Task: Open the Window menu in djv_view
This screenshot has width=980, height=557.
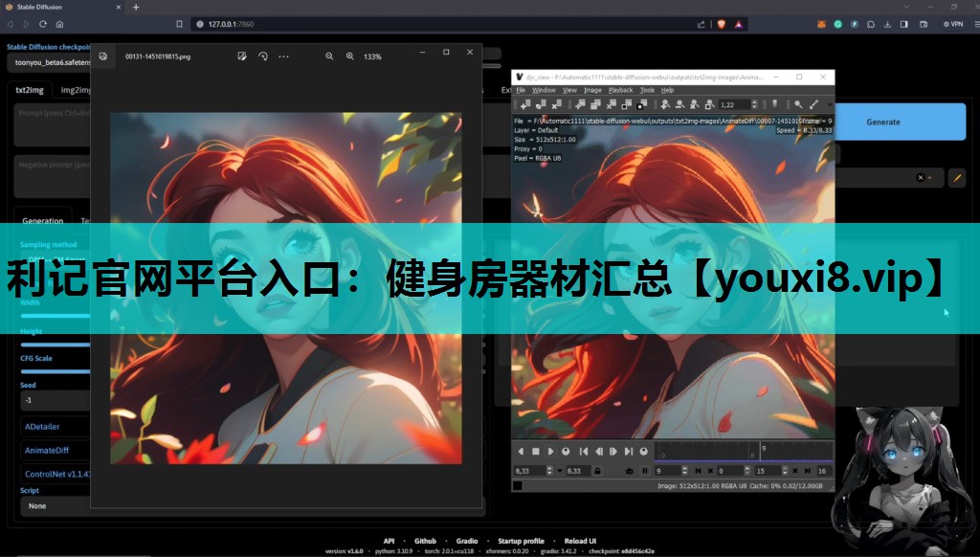Action: 544,90
